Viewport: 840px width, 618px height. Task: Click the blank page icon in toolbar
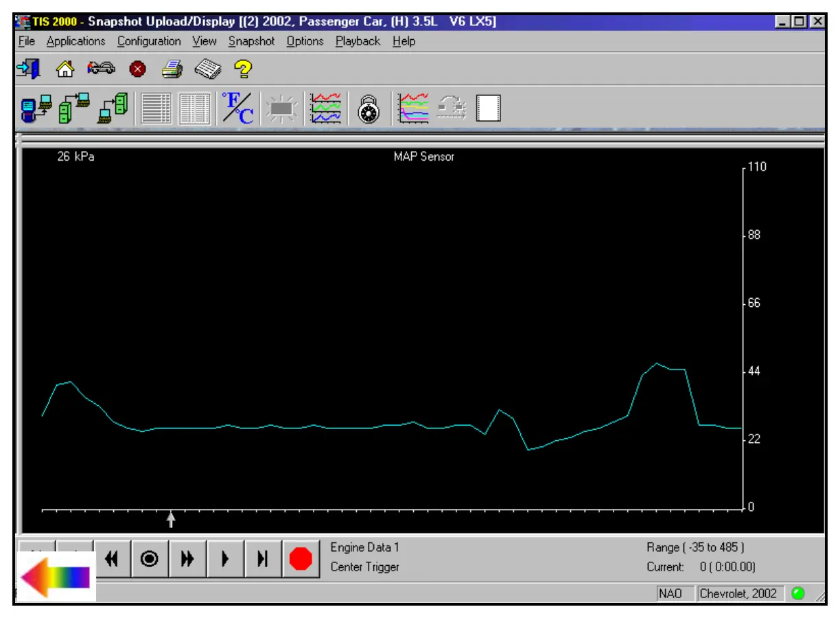(488, 108)
